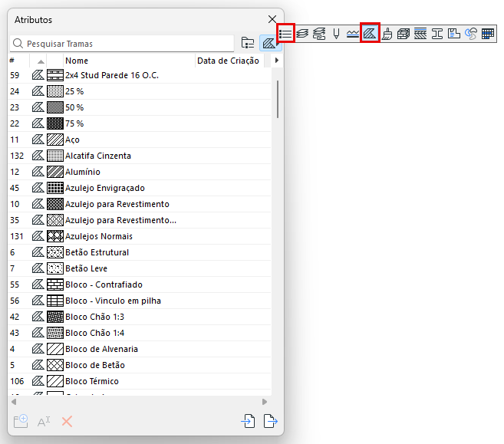This screenshot has width=504, height=444.
Task: Toggle folder view beside search field
Action: 248,43
